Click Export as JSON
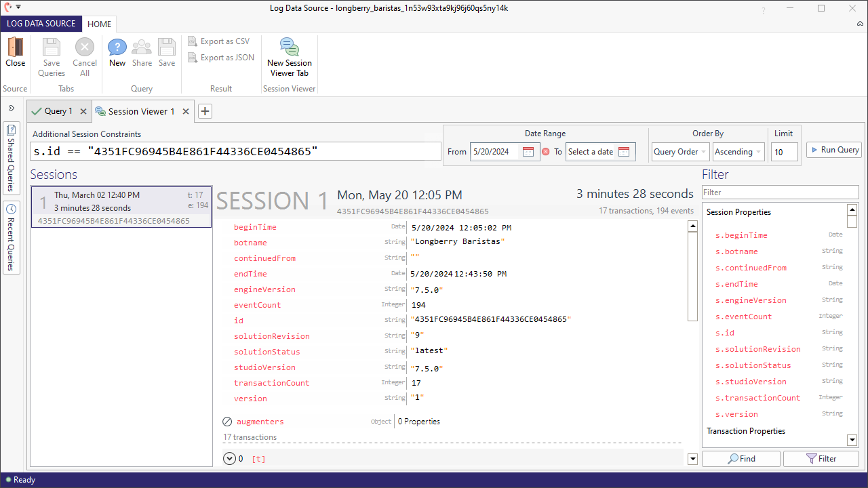This screenshot has width=868, height=488. tap(221, 58)
